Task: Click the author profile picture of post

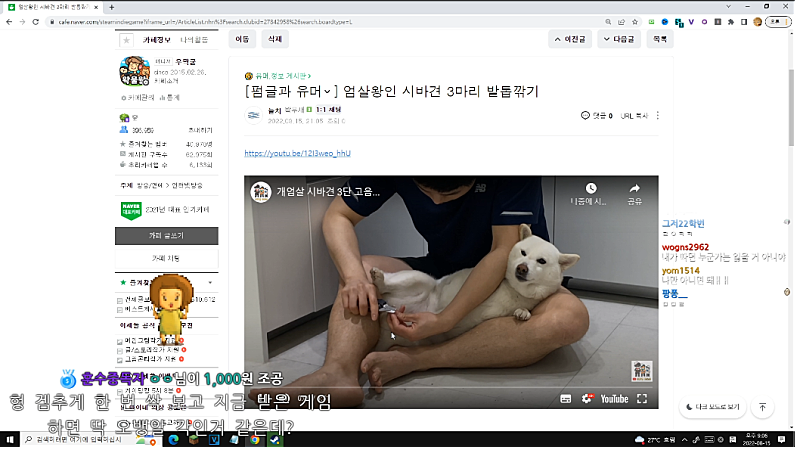Action: (254, 115)
